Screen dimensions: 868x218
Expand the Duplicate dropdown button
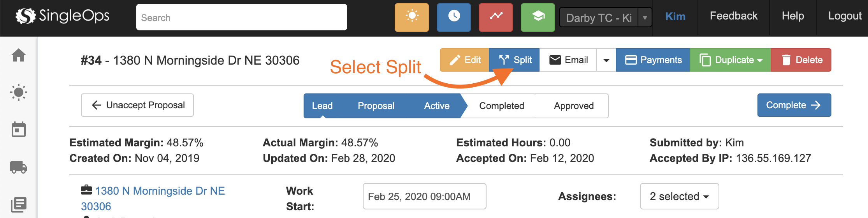tap(730, 60)
